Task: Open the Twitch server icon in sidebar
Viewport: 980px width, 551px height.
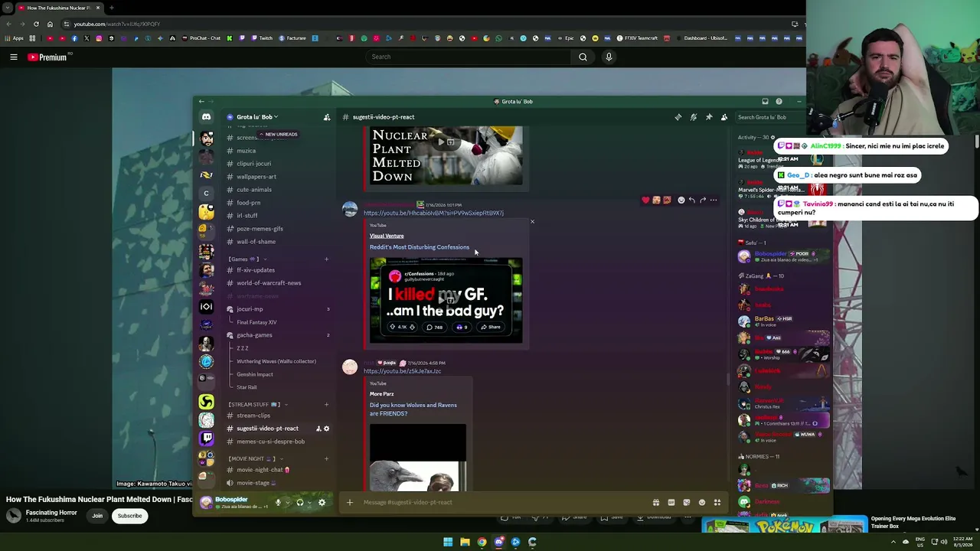Action: (206, 438)
